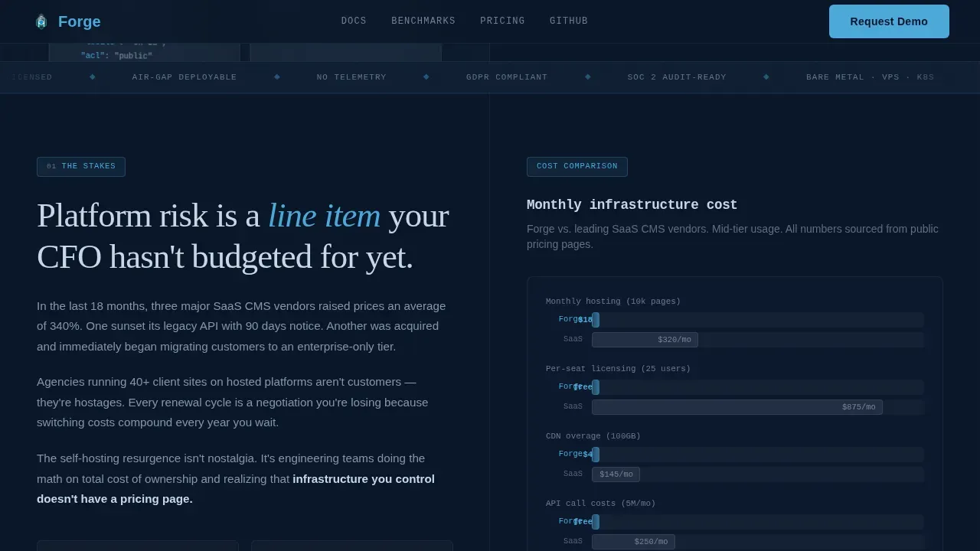The height and width of the screenshot is (551, 980).
Task: Click the Forge logo icon
Action: [41, 21]
